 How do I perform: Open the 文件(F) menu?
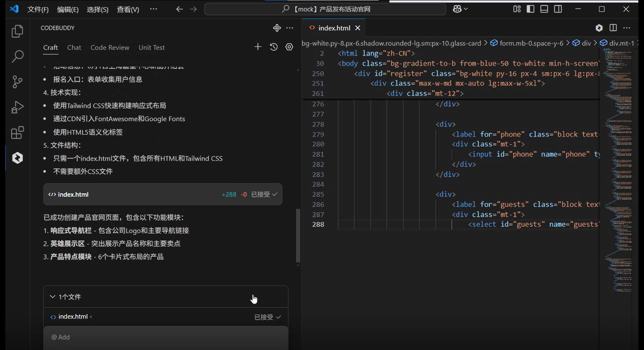point(38,9)
